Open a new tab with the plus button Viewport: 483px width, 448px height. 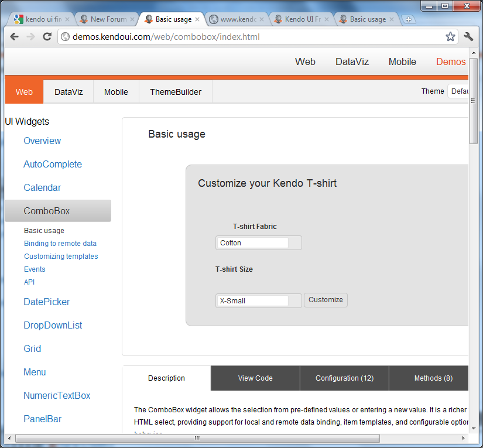coord(409,19)
